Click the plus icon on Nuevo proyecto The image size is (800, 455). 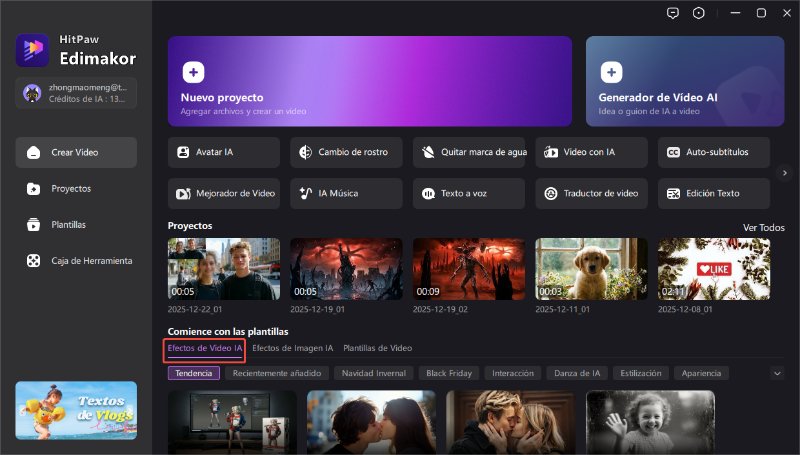click(193, 72)
